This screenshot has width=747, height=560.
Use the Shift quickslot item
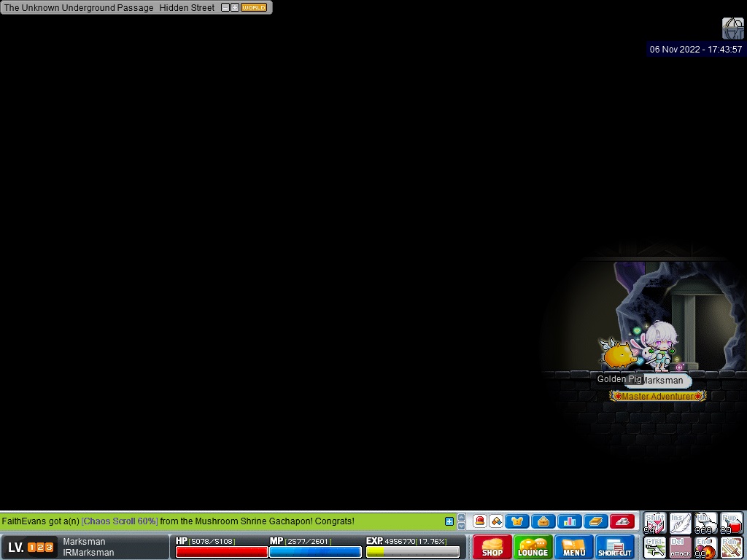click(x=654, y=523)
